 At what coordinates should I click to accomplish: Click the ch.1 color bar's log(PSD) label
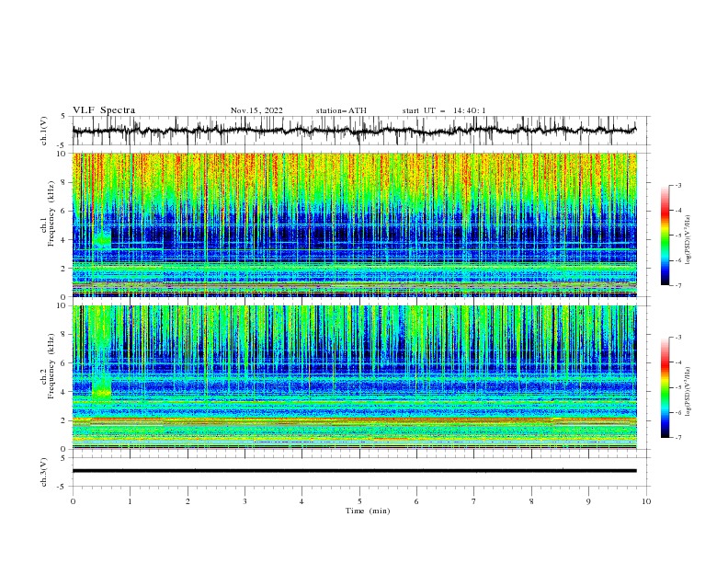(x=688, y=240)
